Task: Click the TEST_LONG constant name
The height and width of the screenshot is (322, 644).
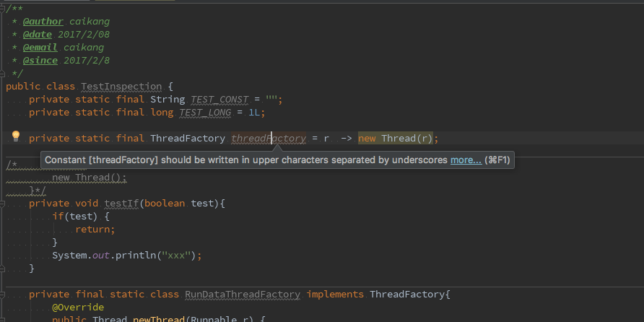Action: click(204, 112)
